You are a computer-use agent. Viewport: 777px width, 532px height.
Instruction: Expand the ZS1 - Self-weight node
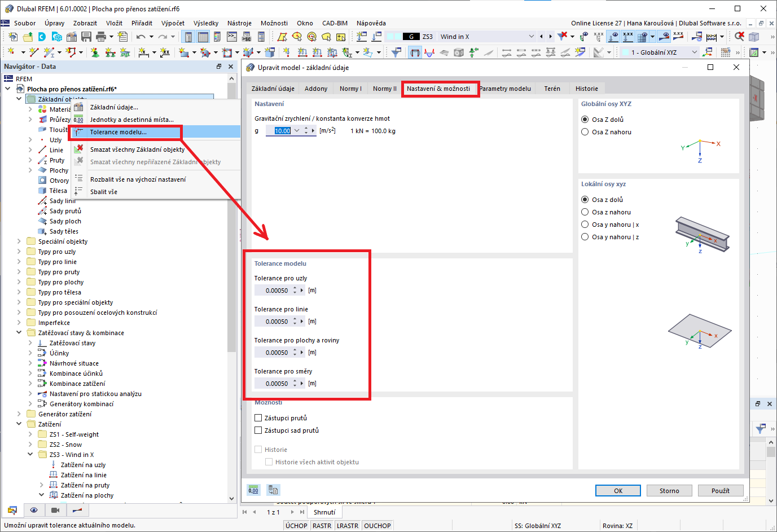coord(30,434)
